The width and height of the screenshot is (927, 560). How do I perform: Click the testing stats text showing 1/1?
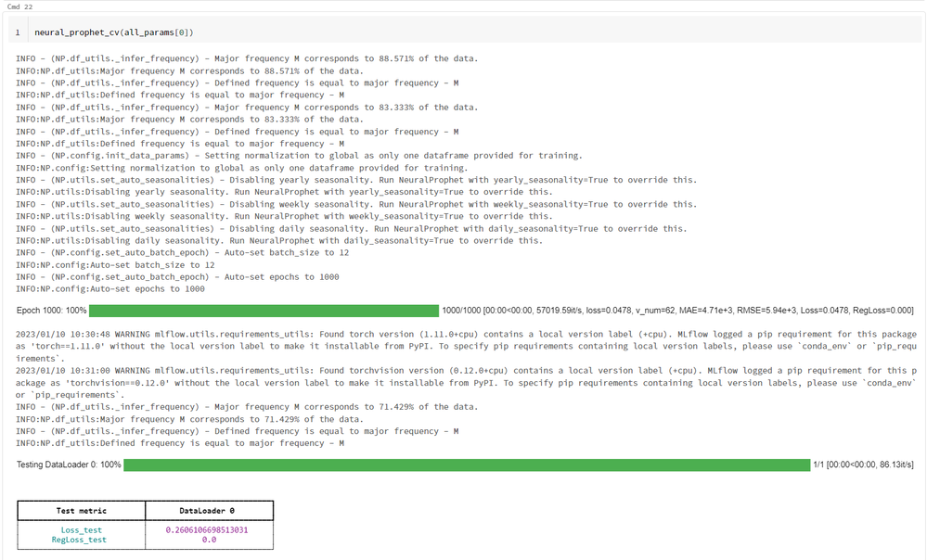point(862,464)
